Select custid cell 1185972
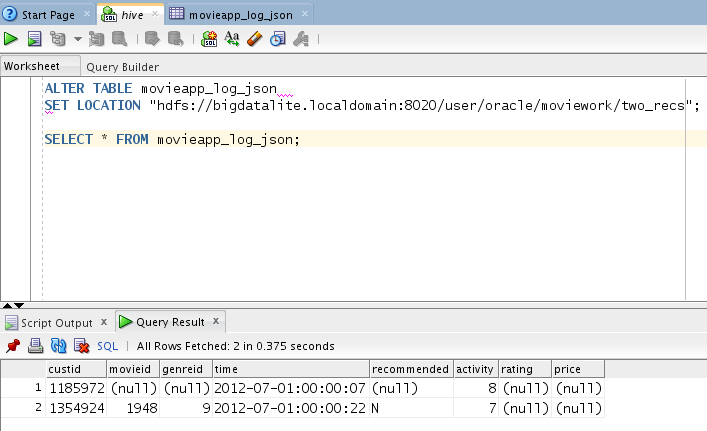Image resolution: width=707 pixels, height=431 pixels. [x=76, y=388]
